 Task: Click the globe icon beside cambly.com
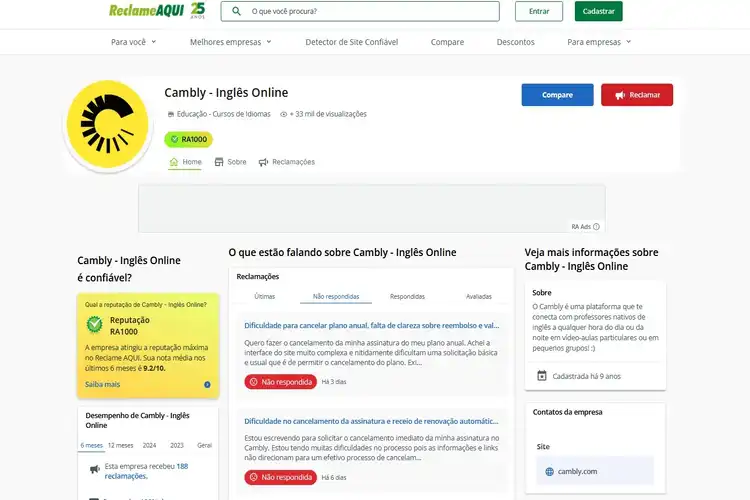pos(550,472)
